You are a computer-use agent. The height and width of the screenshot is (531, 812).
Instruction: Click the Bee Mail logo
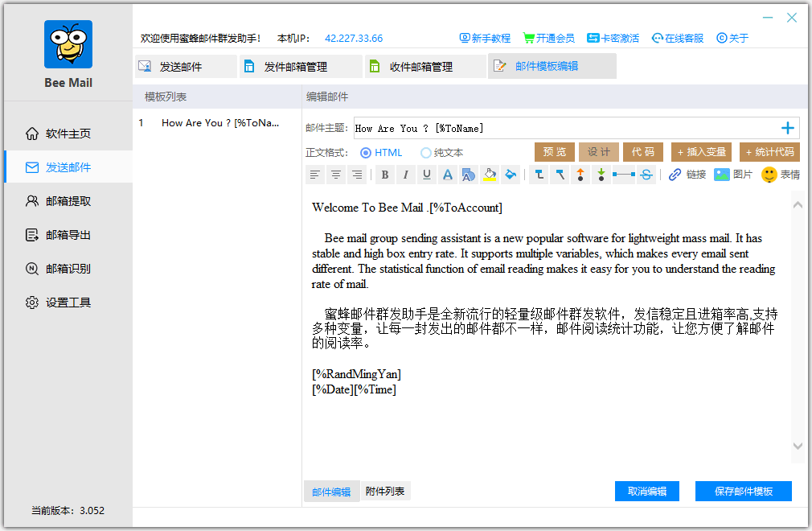tap(68, 44)
